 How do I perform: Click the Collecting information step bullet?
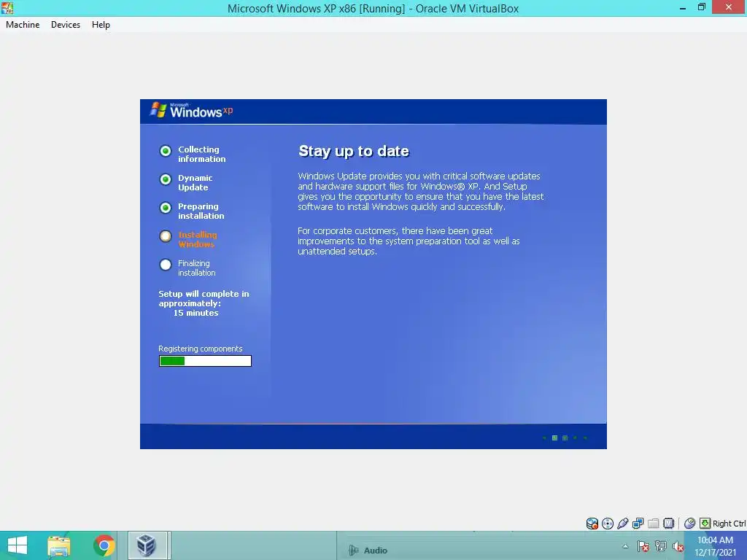[x=166, y=151]
